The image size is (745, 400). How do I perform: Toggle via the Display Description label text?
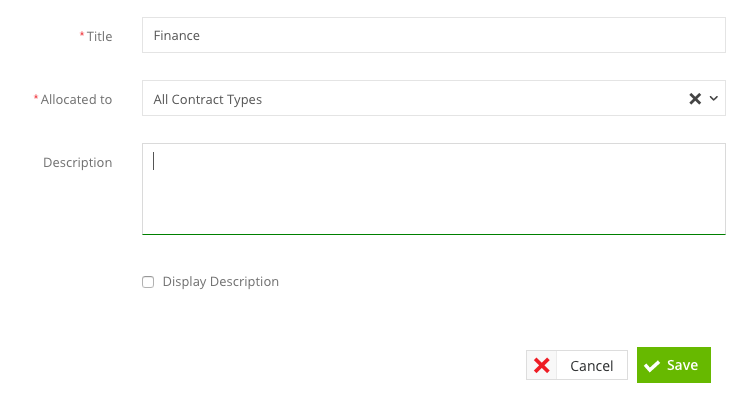tap(220, 282)
